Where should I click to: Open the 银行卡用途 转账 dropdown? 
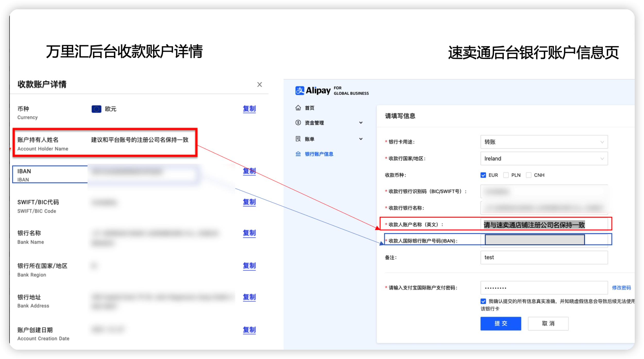[544, 142]
